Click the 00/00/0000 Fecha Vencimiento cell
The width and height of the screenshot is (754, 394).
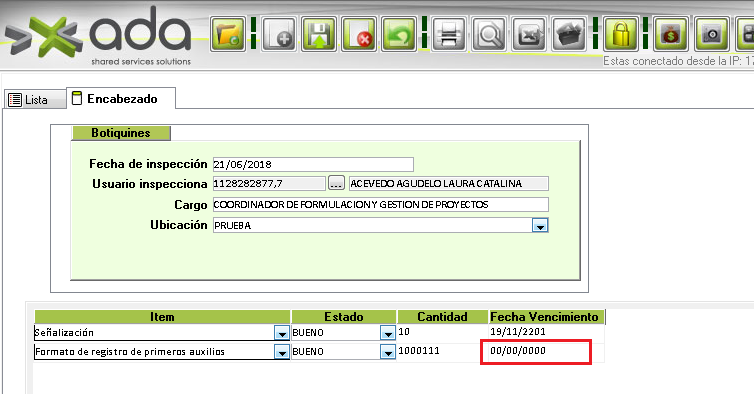tap(536, 352)
